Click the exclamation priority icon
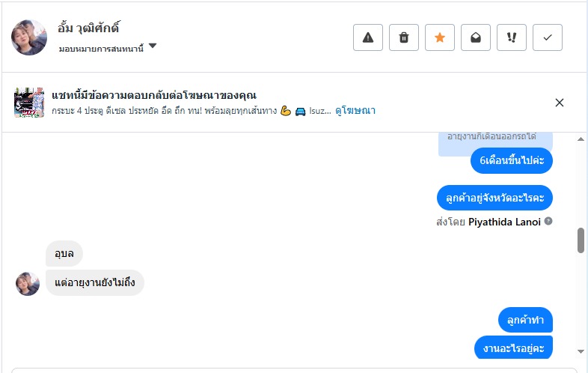The image size is (588, 373). [512, 37]
